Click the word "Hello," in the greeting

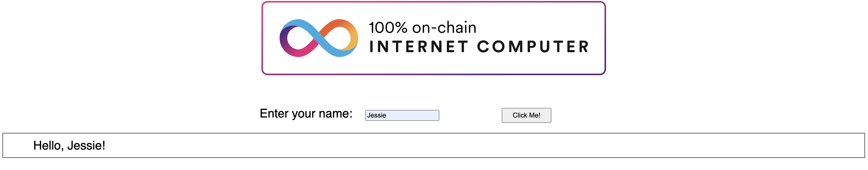tap(49, 146)
